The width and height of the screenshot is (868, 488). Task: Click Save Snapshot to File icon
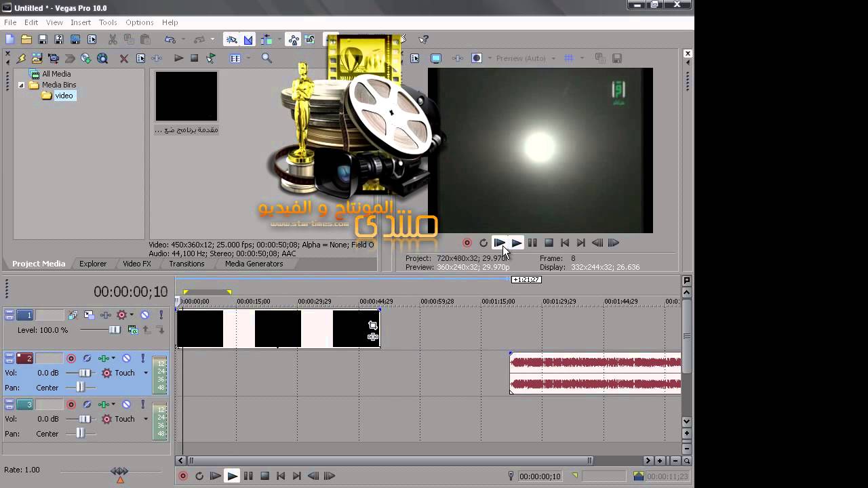pos(617,58)
